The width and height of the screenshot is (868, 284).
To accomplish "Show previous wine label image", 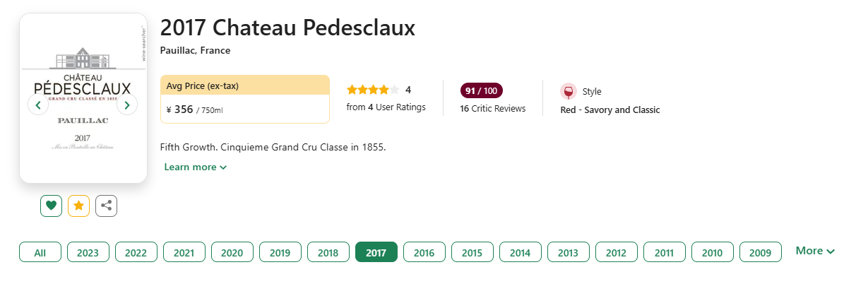I will point(37,105).
